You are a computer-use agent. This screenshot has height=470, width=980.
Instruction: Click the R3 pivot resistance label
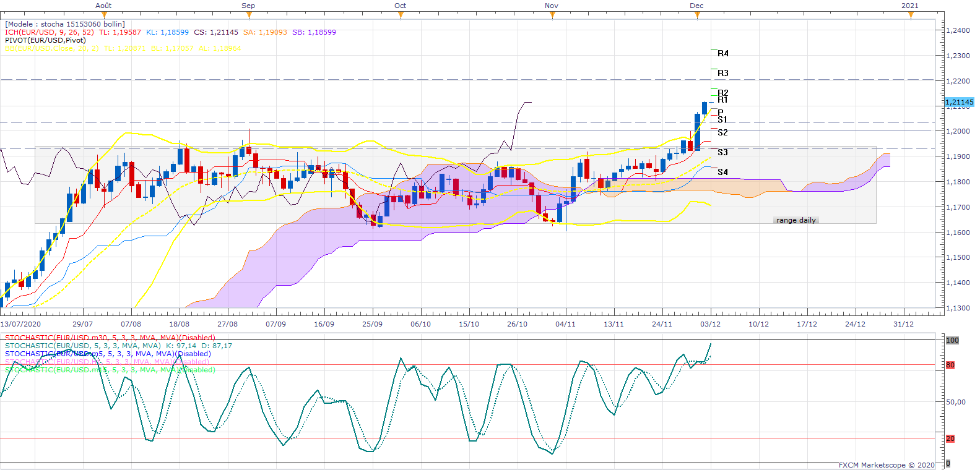coord(723,73)
